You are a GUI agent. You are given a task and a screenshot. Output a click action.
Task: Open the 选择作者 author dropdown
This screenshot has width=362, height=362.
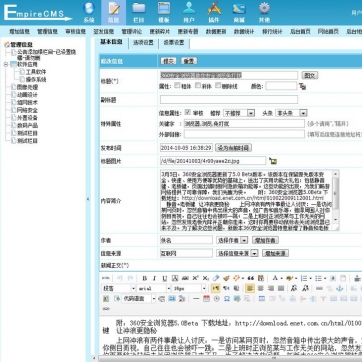232,240
